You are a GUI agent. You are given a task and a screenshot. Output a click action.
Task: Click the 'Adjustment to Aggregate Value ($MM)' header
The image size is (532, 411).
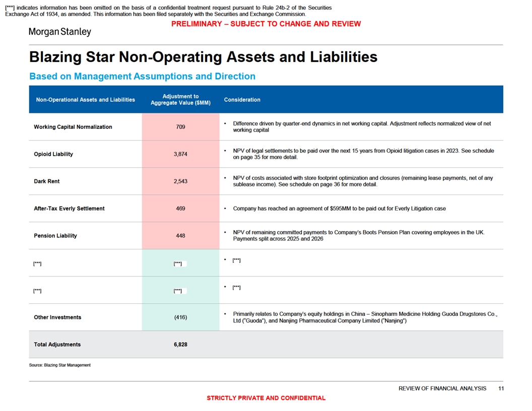[x=180, y=100]
